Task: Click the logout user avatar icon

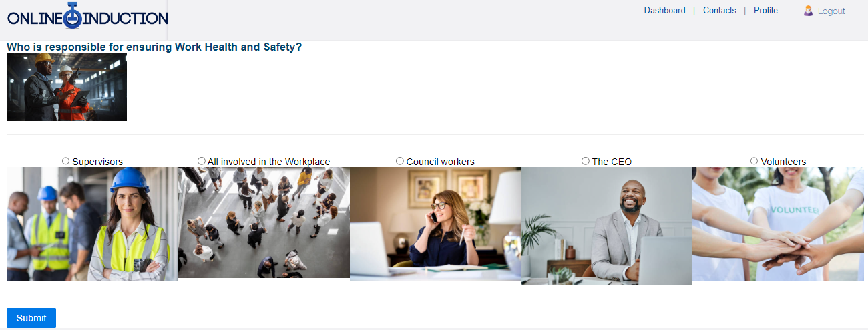Action: coord(808,11)
